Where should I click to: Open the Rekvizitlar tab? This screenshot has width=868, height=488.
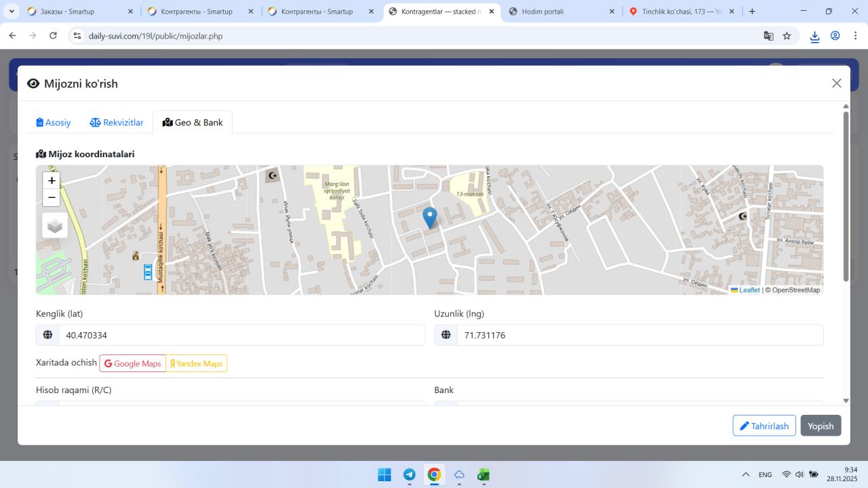[117, 123]
